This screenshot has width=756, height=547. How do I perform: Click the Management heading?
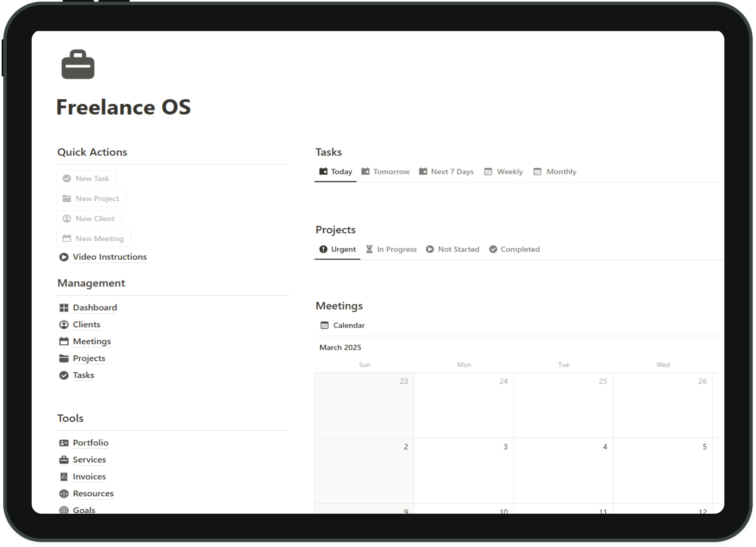pos(91,283)
